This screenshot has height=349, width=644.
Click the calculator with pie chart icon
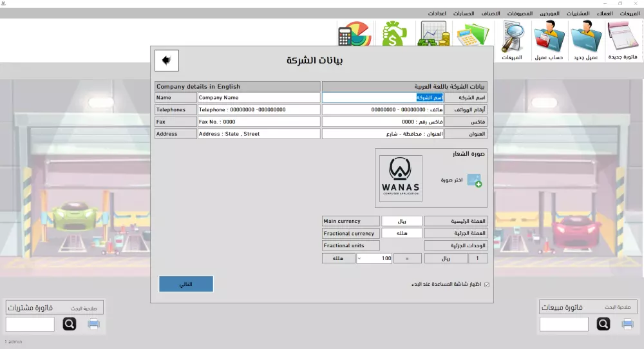click(x=354, y=33)
